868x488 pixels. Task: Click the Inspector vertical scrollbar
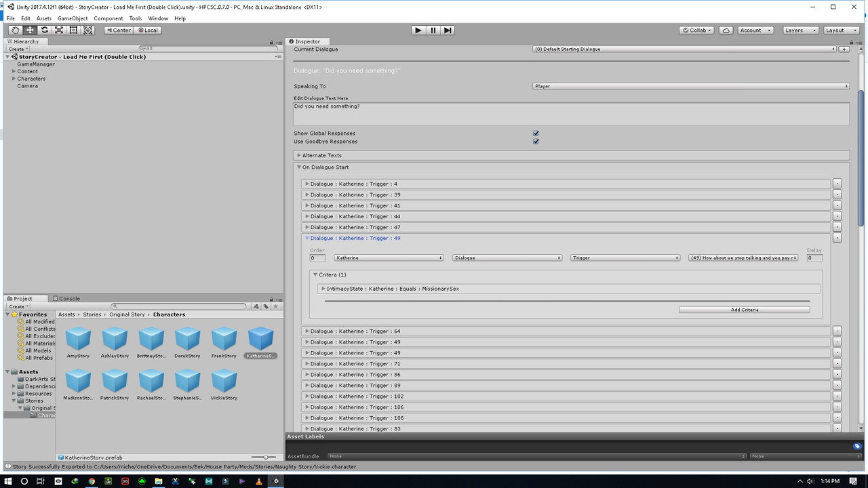click(861, 157)
